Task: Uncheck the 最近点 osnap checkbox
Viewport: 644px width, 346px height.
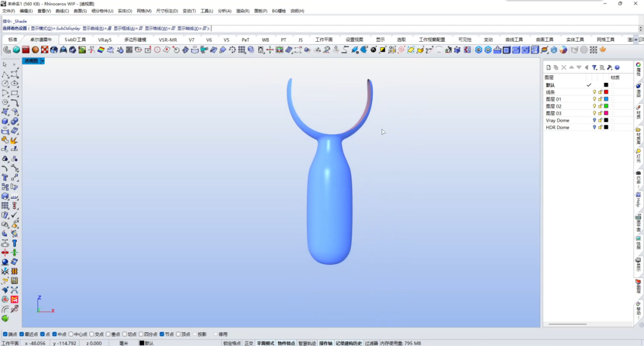Action: 22,335
